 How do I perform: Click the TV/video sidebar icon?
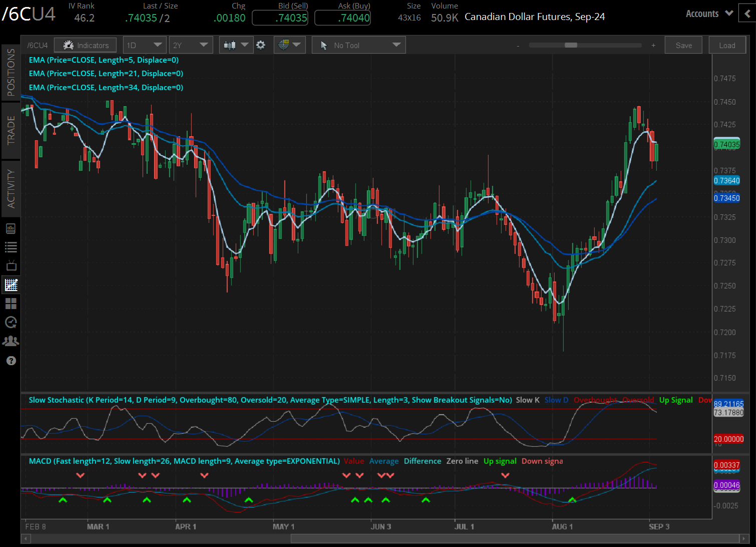11,265
